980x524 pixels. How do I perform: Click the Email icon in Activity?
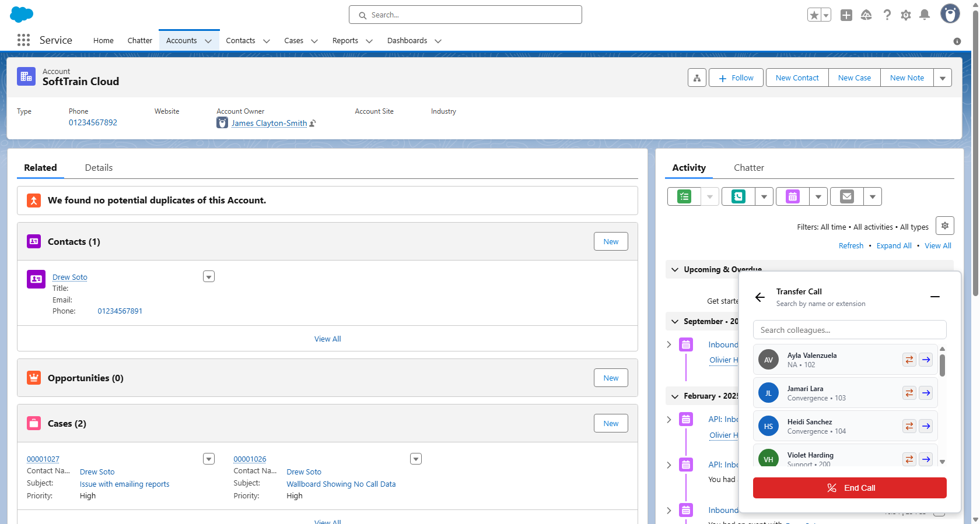(846, 197)
